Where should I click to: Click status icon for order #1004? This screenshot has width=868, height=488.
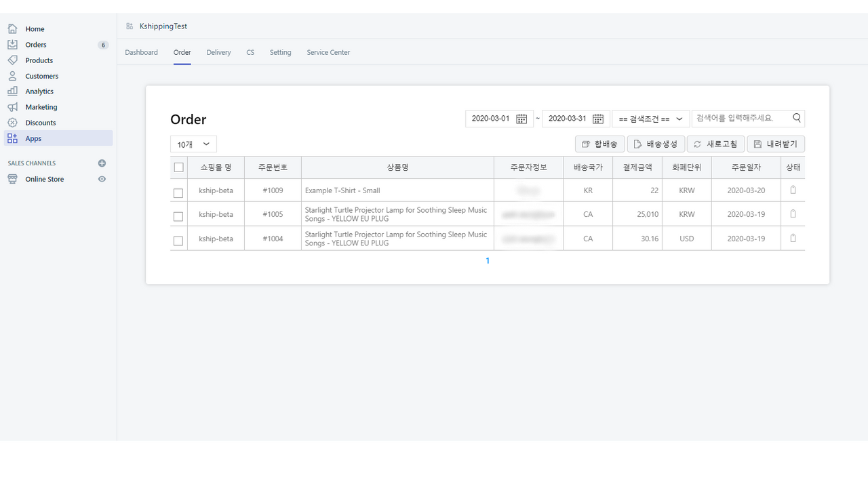click(x=793, y=239)
